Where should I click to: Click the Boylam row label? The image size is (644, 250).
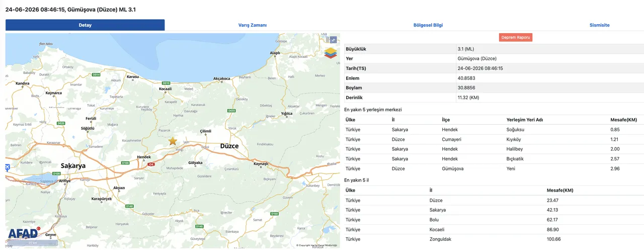tap(354, 88)
